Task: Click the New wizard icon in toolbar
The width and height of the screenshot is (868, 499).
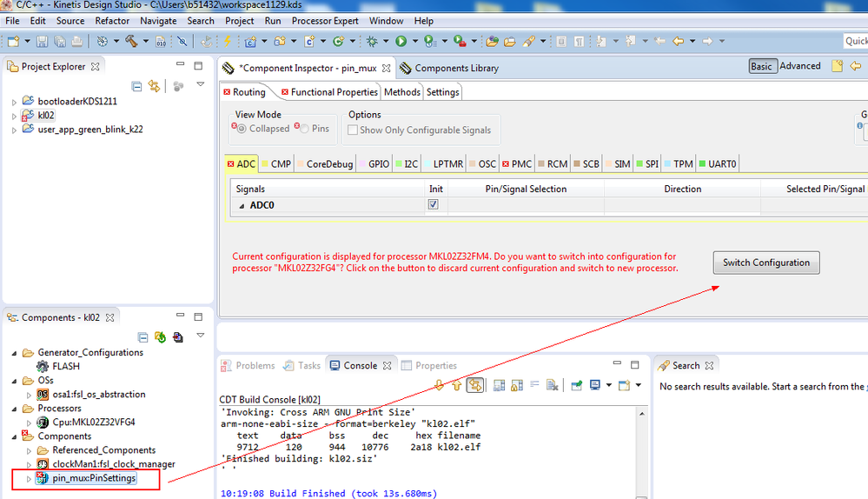Action: click(13, 42)
